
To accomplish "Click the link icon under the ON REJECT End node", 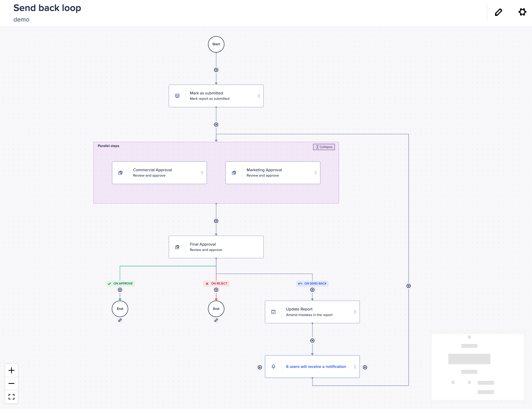I will 216,320.
